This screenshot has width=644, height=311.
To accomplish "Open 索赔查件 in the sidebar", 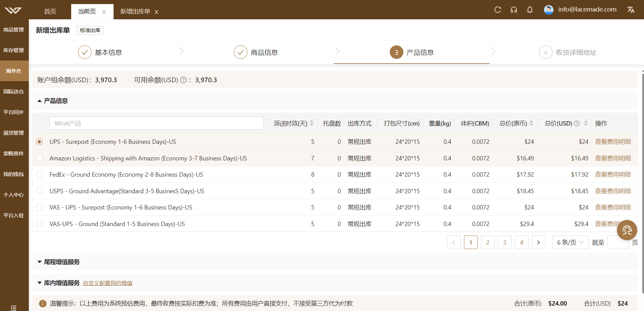I will click(x=14, y=154).
